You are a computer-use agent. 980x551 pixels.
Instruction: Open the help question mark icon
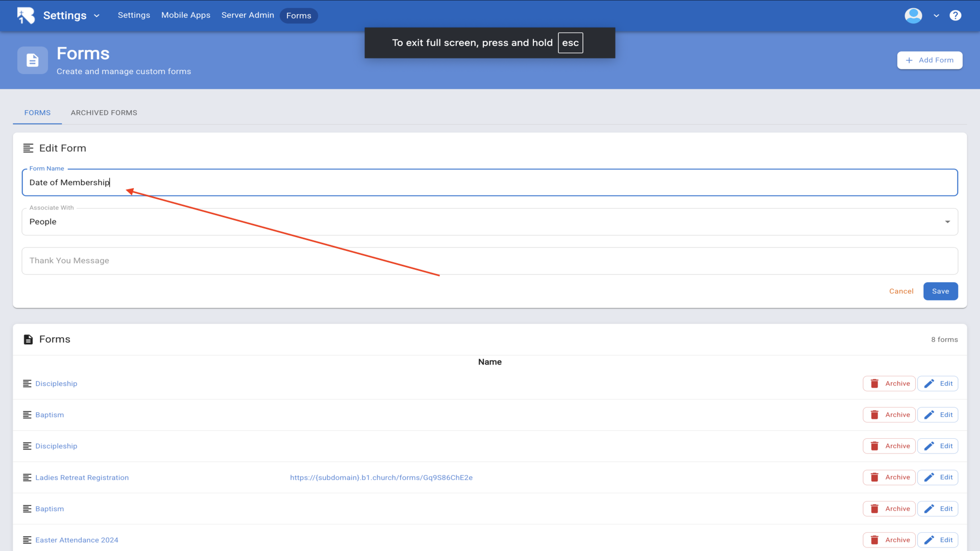pos(955,15)
